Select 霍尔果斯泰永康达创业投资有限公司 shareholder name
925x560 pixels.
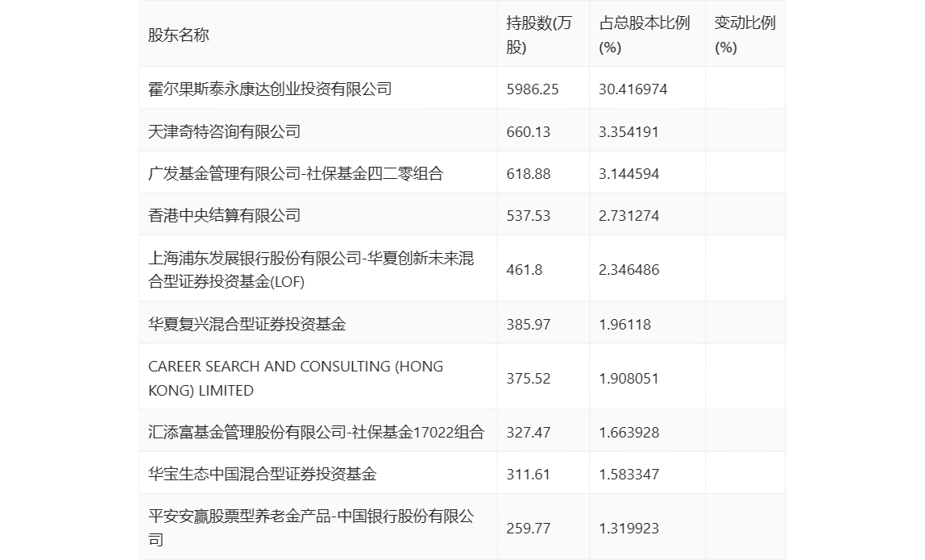[270, 89]
